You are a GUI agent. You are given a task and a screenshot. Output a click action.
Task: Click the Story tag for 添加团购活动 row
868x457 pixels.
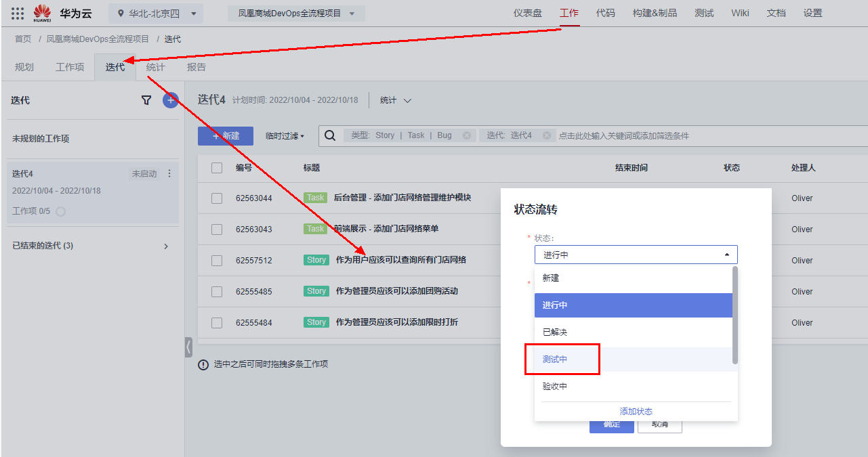[x=316, y=291]
